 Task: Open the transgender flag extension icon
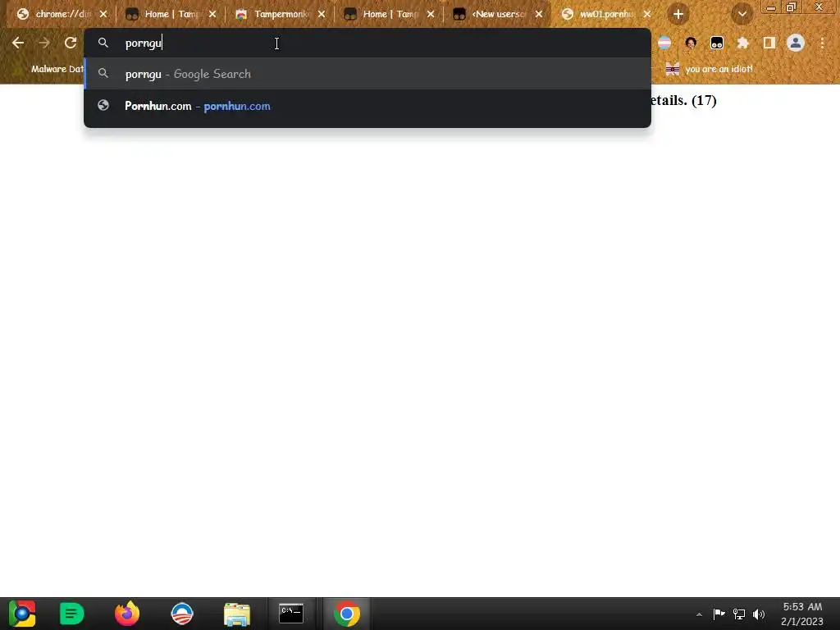[664, 43]
